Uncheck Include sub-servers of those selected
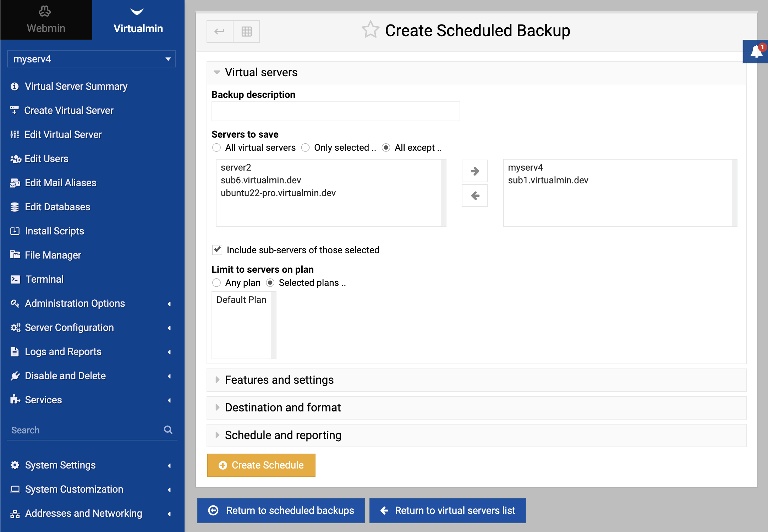 pos(217,250)
